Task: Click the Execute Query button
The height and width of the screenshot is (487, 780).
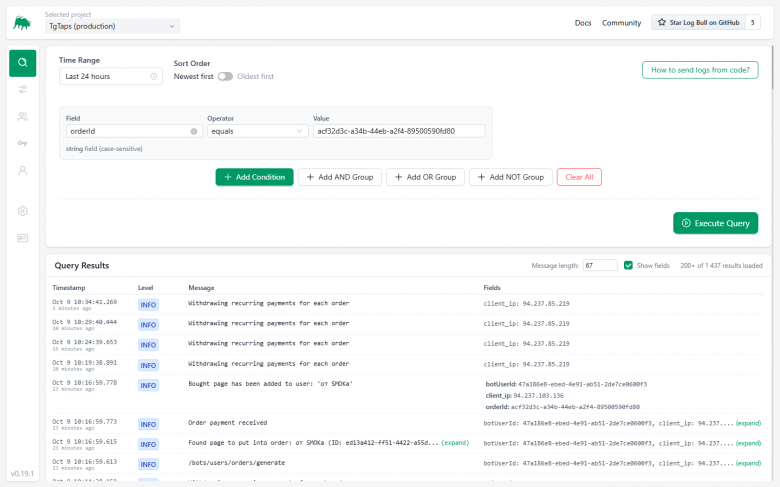Action: 715,223
